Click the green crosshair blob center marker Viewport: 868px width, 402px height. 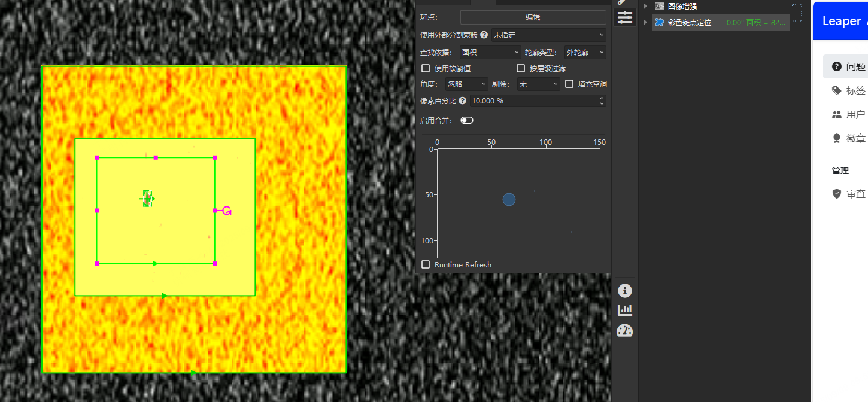pos(147,199)
